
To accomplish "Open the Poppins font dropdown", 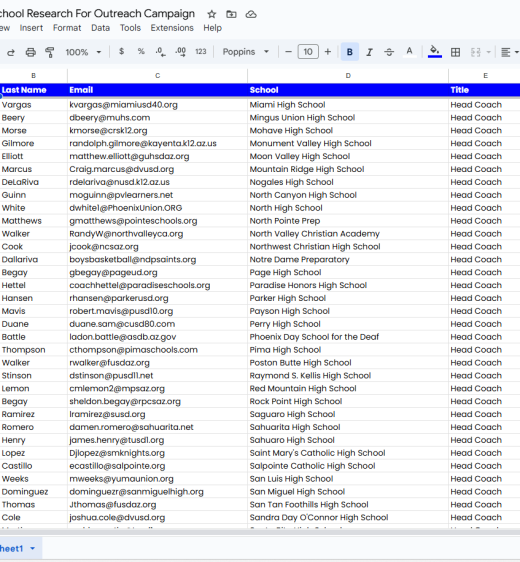I will (x=245, y=52).
